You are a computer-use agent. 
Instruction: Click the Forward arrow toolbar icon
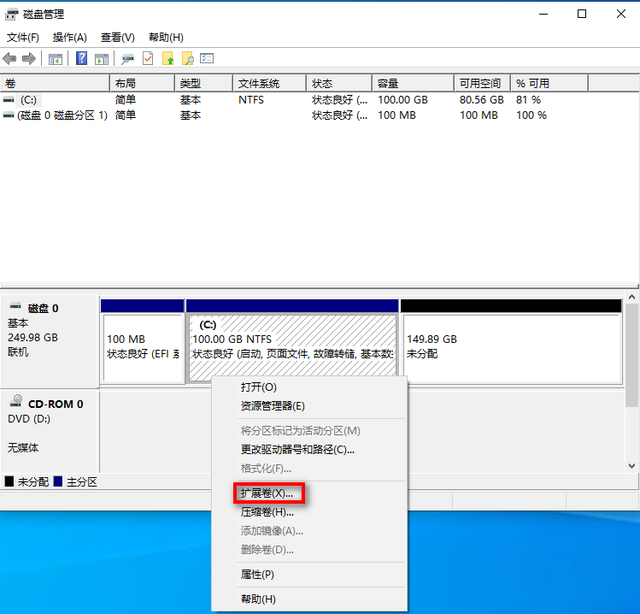(29, 59)
